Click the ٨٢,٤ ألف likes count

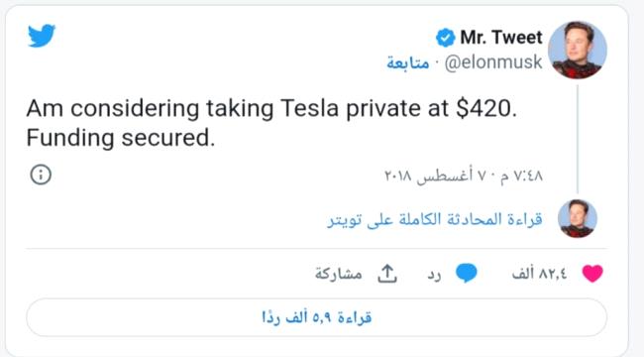539,274
